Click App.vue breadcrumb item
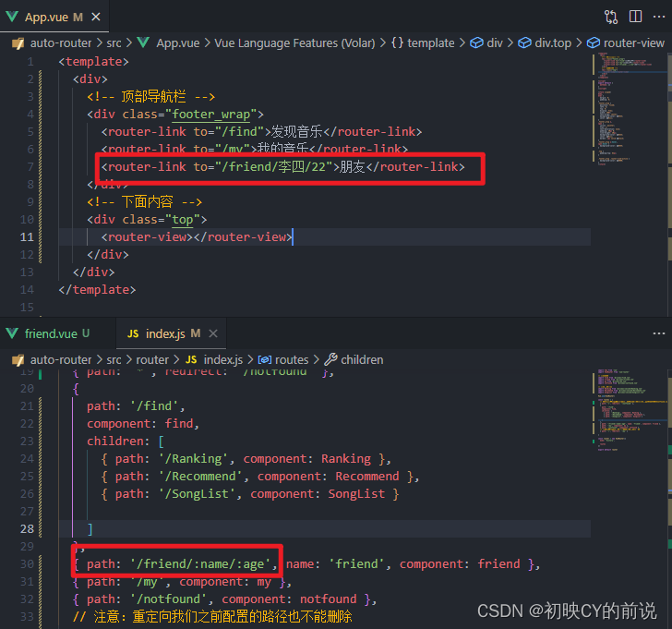Image resolution: width=672 pixels, height=629 pixels. pos(178,43)
